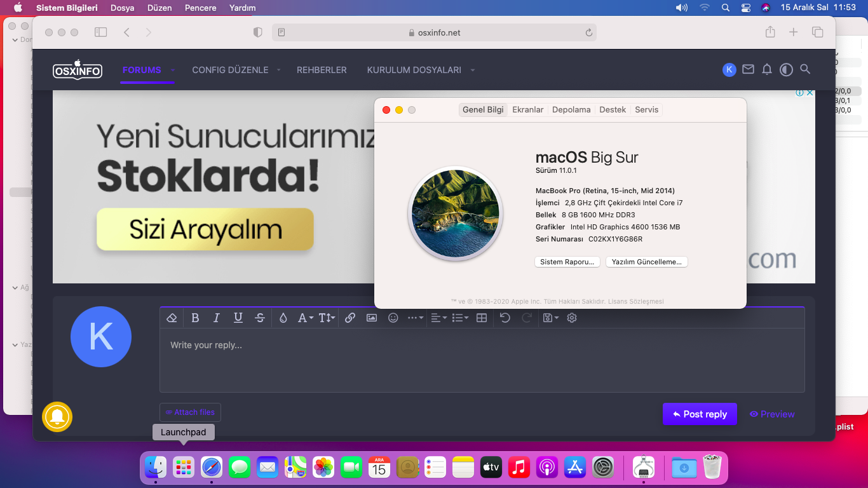Click the Sistem Raporu button
The height and width of the screenshot is (488, 868).
(566, 262)
